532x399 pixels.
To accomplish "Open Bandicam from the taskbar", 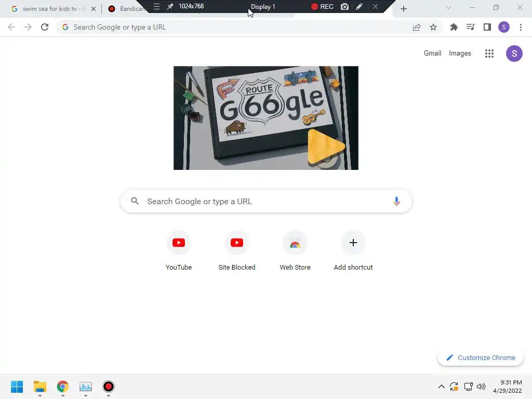I will coord(109,387).
